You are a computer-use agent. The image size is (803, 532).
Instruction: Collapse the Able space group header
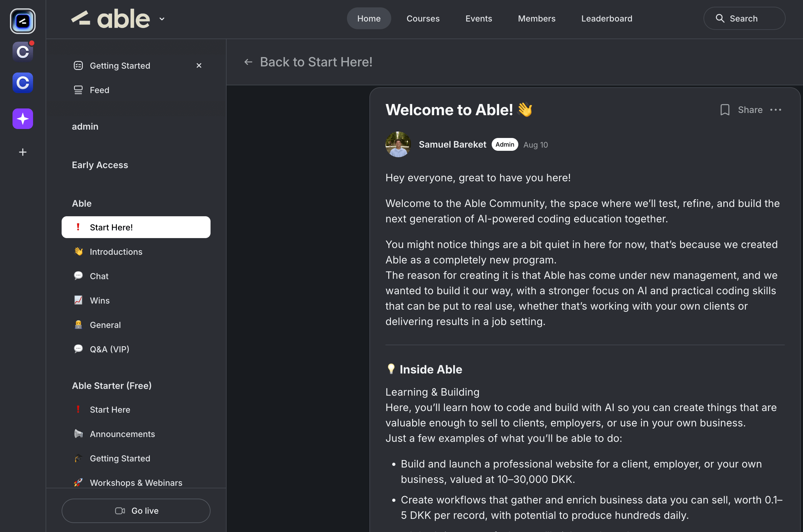[x=82, y=203]
